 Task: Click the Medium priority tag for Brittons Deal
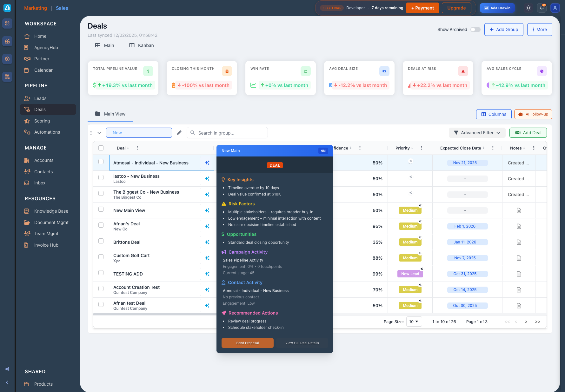click(x=410, y=242)
